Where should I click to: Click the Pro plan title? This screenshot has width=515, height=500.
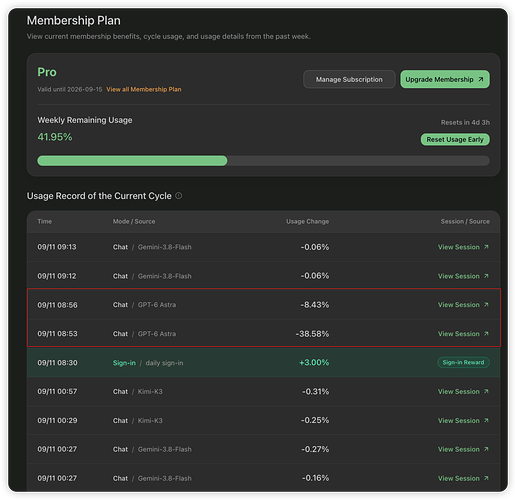pos(47,72)
